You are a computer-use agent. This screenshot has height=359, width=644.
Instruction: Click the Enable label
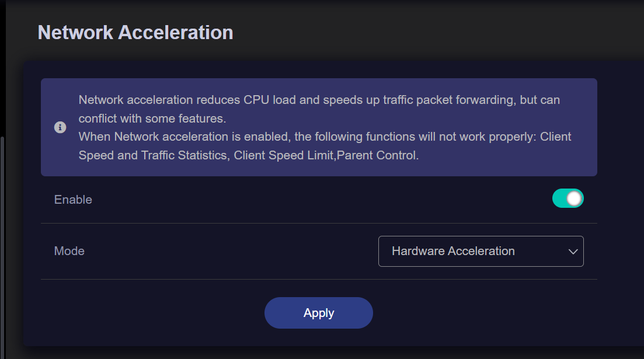[x=73, y=200]
